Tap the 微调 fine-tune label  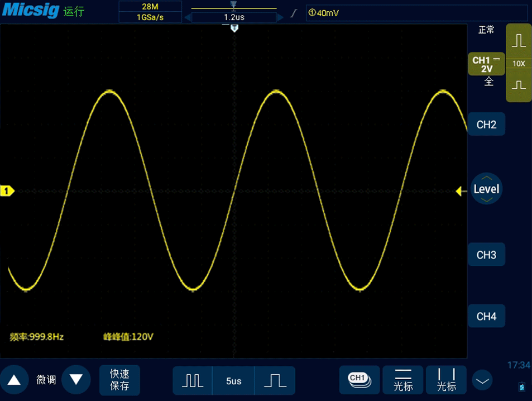click(46, 380)
